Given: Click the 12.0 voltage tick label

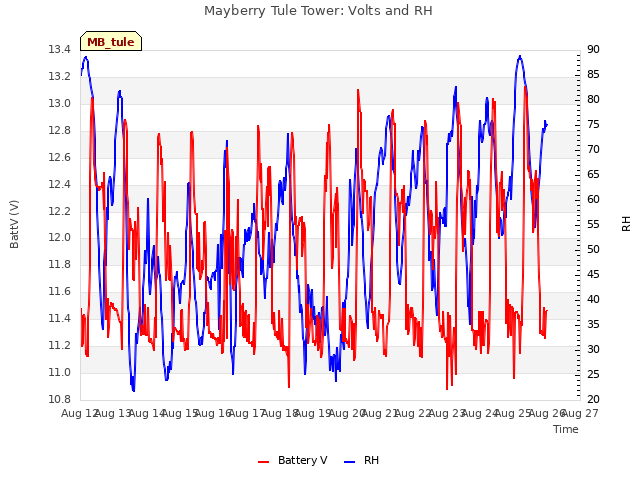Looking at the screenshot, I should [59, 238].
